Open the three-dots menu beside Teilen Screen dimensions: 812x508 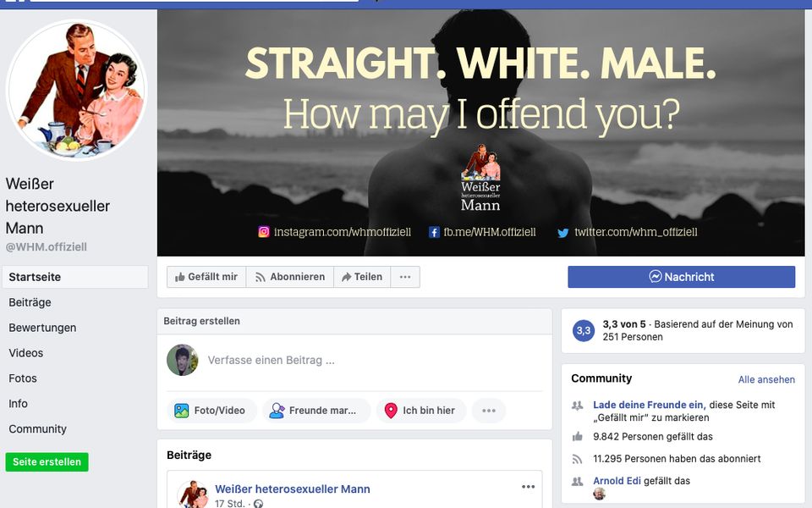click(x=405, y=277)
